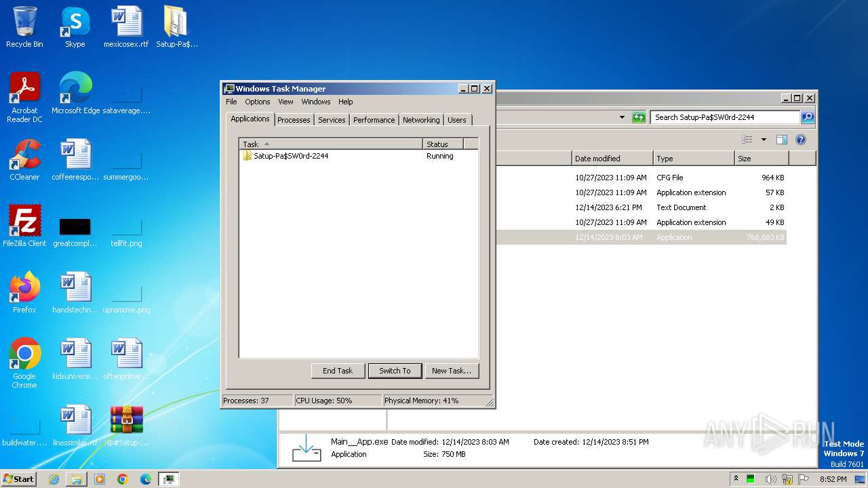Select the upremove.png desktop file
This screenshot has height=488, width=868.
click(126, 298)
